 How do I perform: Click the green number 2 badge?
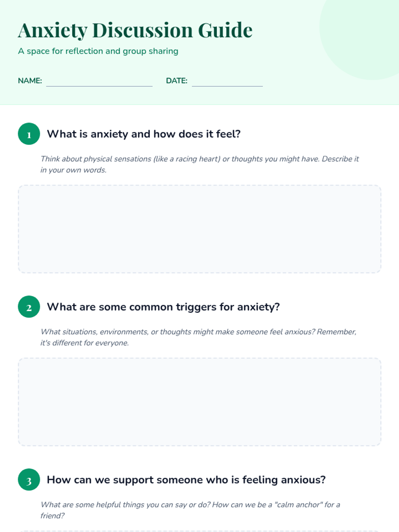pos(29,307)
